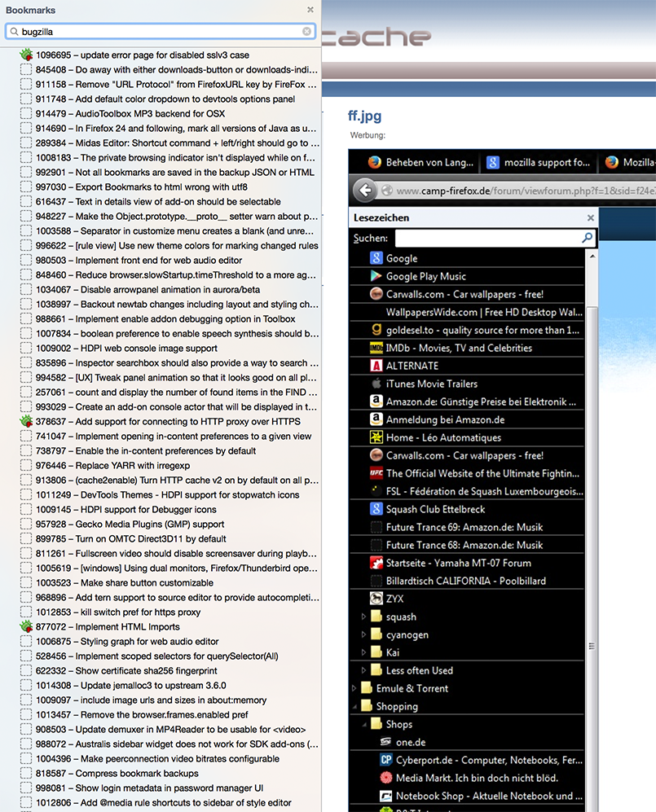The height and width of the screenshot is (812, 656).
Task: Open bookmark 1012853 kill switch pref
Action: click(x=117, y=612)
